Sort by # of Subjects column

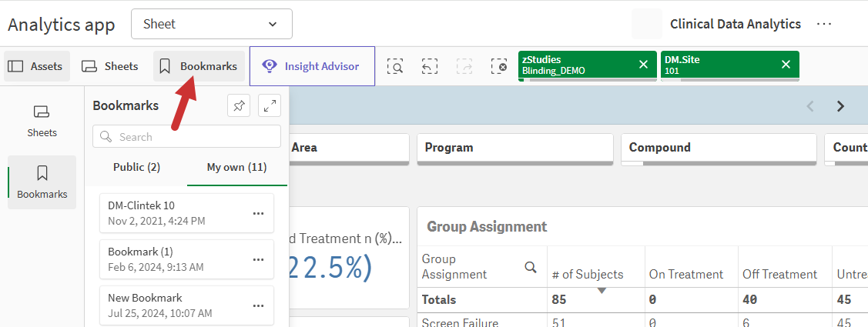pos(588,275)
